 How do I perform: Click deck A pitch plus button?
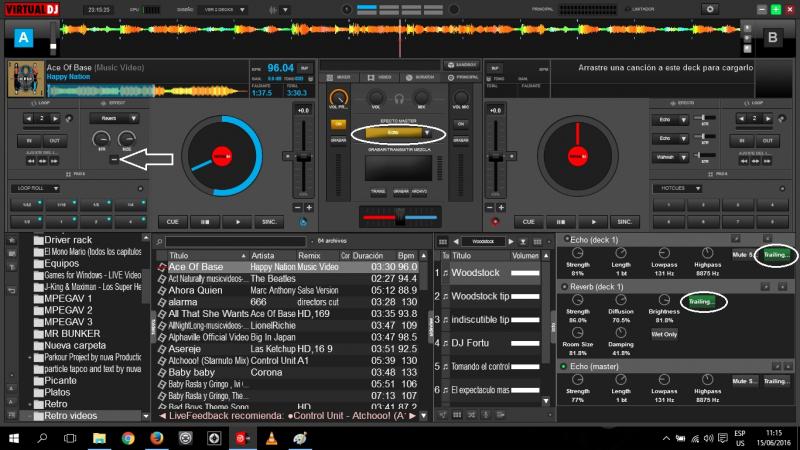point(309,208)
